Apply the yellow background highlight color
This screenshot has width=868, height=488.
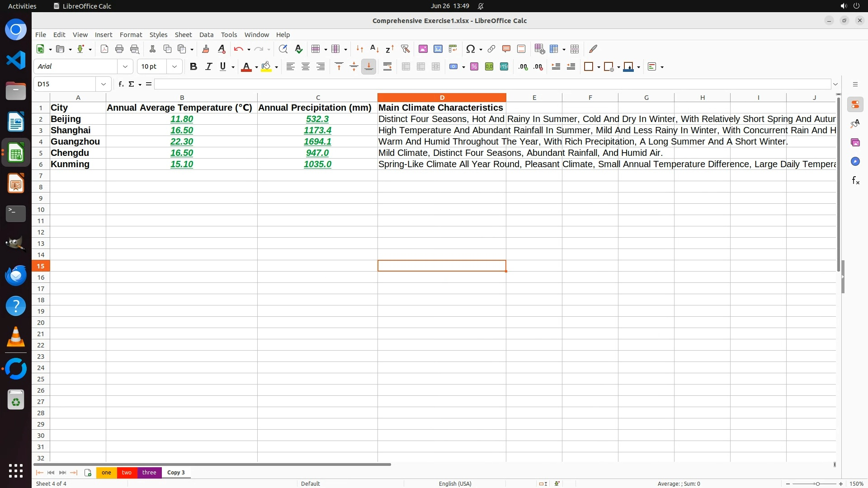(266, 66)
